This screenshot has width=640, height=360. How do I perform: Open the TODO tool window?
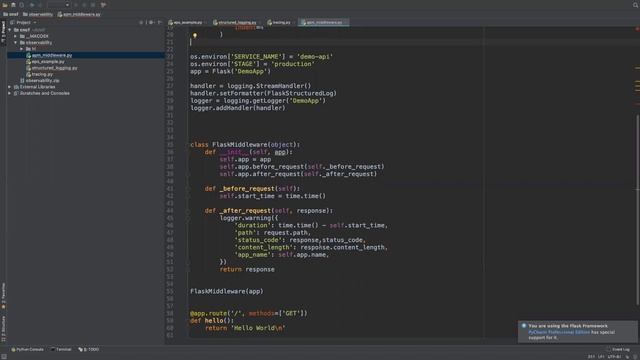coord(89,349)
